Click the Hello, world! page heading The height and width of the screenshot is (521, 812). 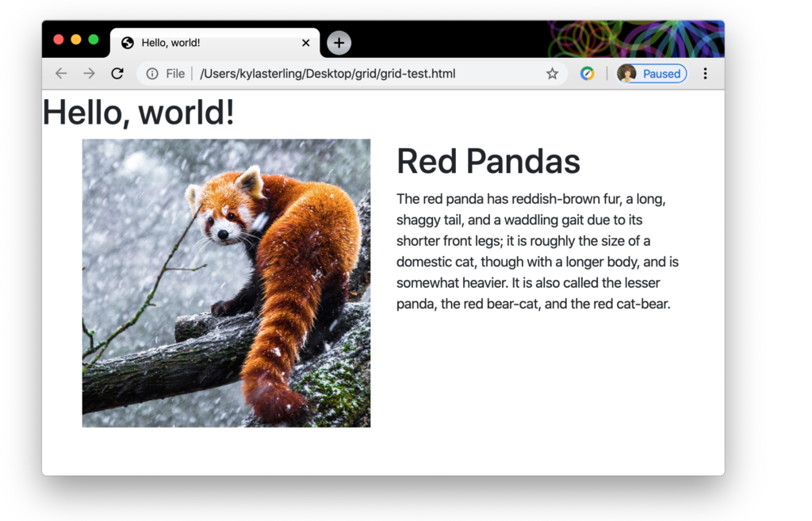pos(137,113)
